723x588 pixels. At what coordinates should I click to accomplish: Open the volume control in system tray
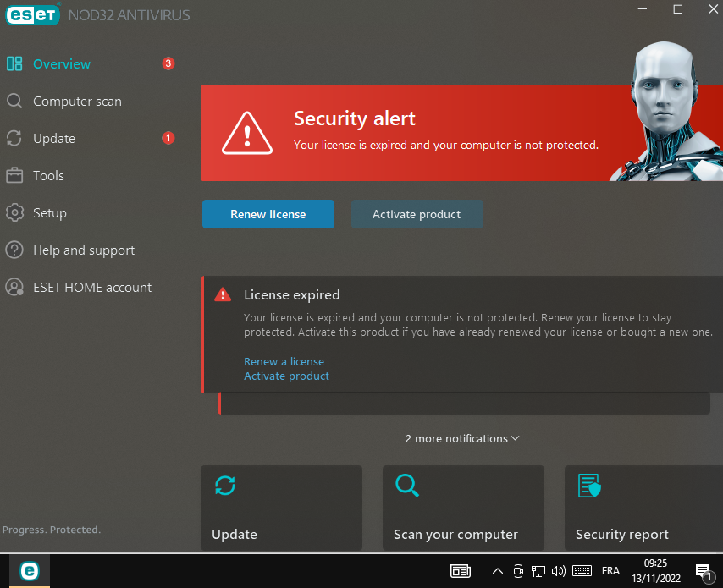coord(559,571)
